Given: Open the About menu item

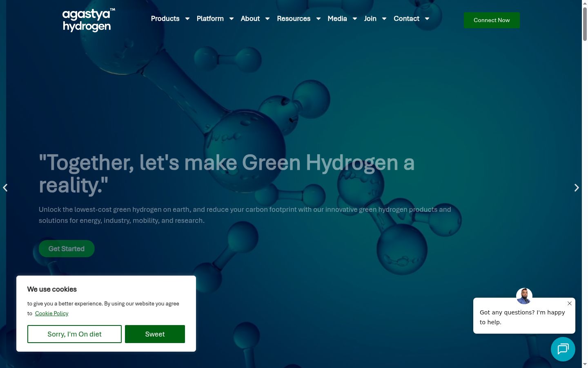Looking at the screenshot, I should coord(250,19).
